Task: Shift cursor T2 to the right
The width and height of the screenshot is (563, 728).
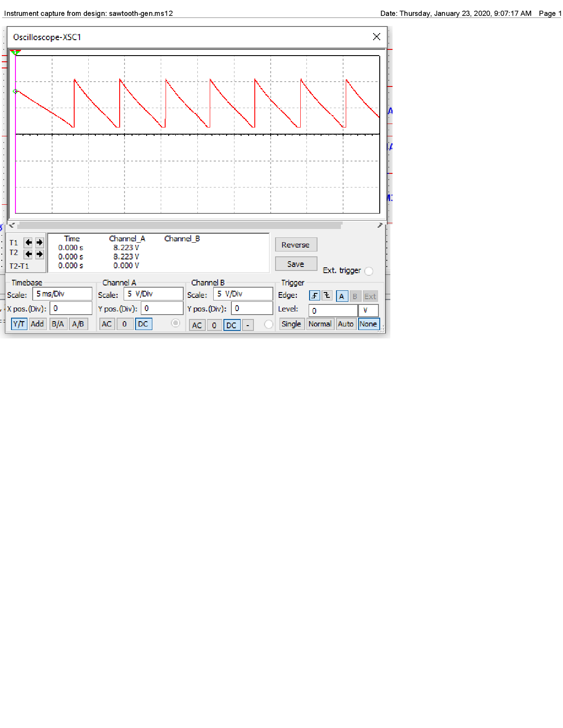Action: pos(40,254)
